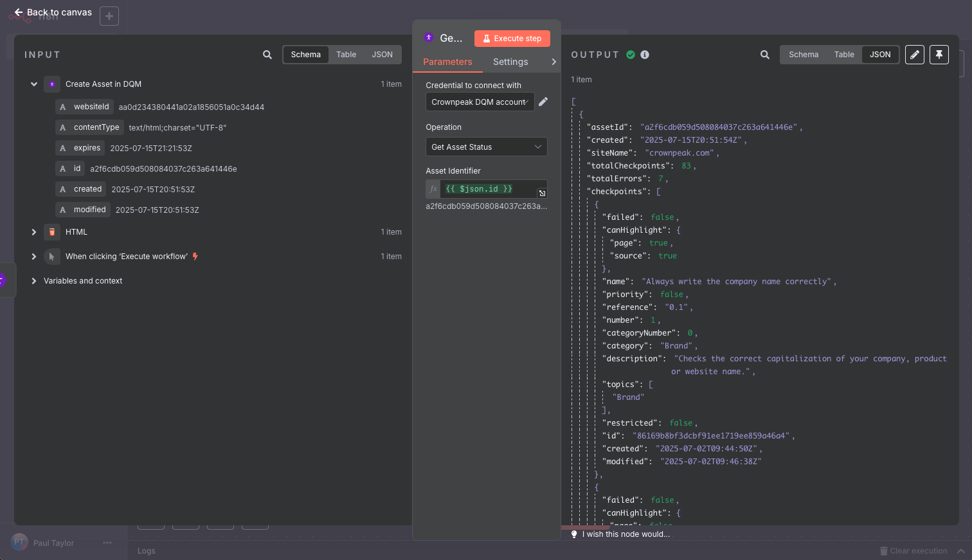Image resolution: width=972 pixels, height=560 pixels.
Task: Click the Get Asset Status node icon in header
Action: [x=429, y=37]
